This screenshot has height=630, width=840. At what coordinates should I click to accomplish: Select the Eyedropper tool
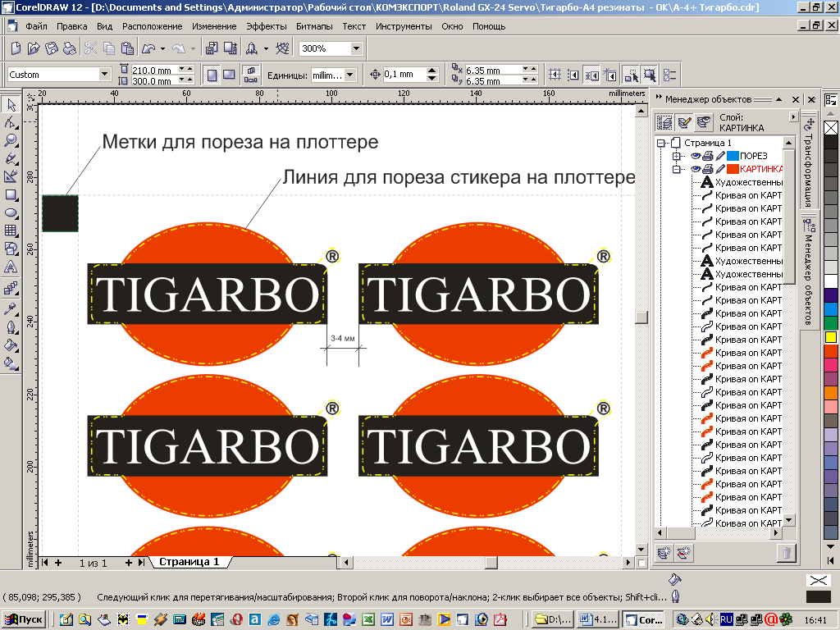click(x=11, y=309)
